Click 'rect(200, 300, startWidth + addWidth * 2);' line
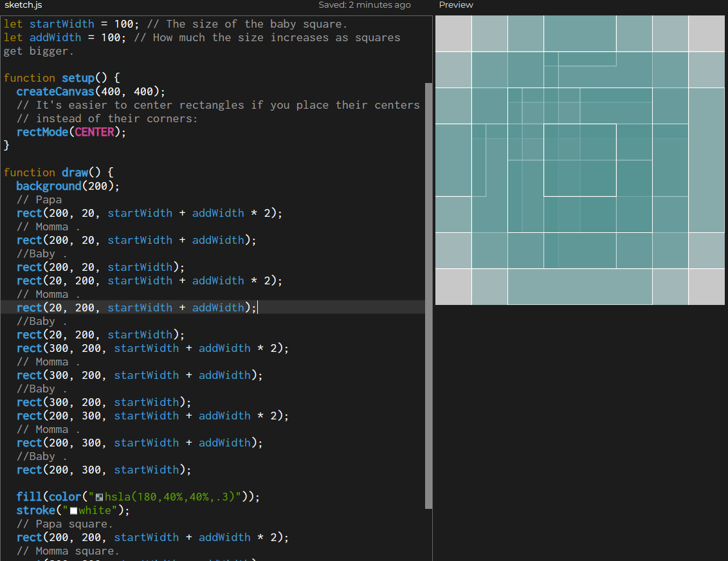This screenshot has width=728, height=561. tap(152, 416)
